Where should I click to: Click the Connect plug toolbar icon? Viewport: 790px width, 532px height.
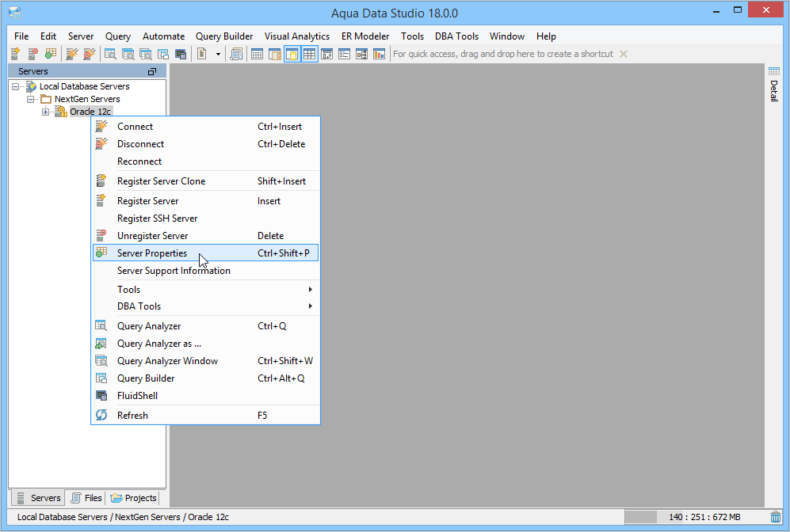click(x=72, y=54)
